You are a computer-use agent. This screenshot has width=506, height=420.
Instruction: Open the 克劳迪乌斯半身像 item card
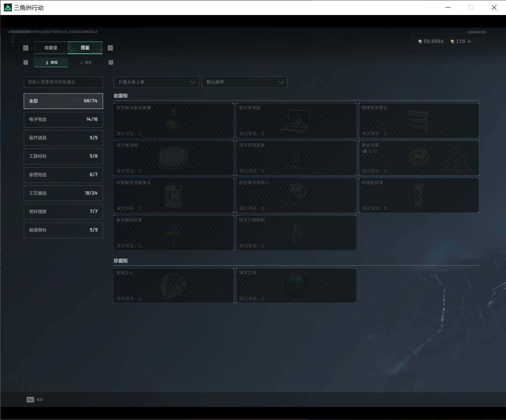(174, 121)
